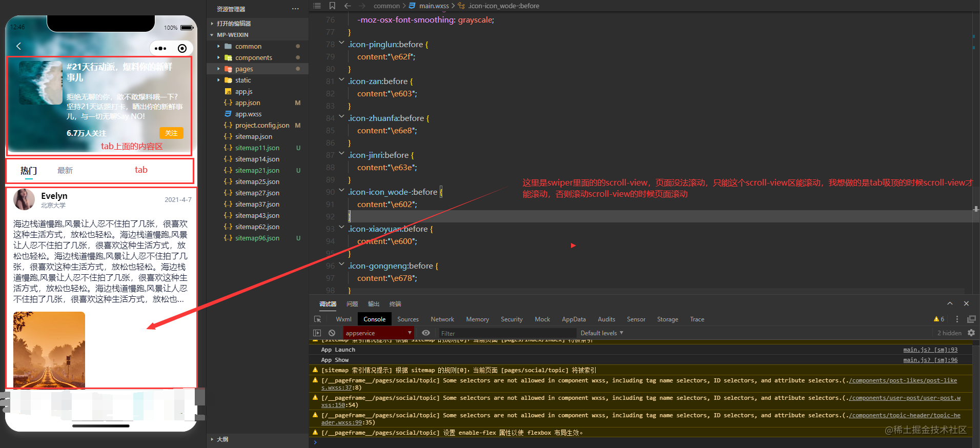This screenshot has width=980, height=448.
Task: Open the Trace tab
Action: coord(697,319)
